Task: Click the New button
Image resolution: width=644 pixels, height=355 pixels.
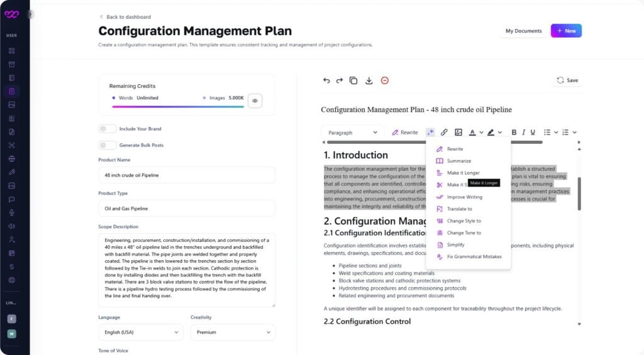Action: point(566,31)
